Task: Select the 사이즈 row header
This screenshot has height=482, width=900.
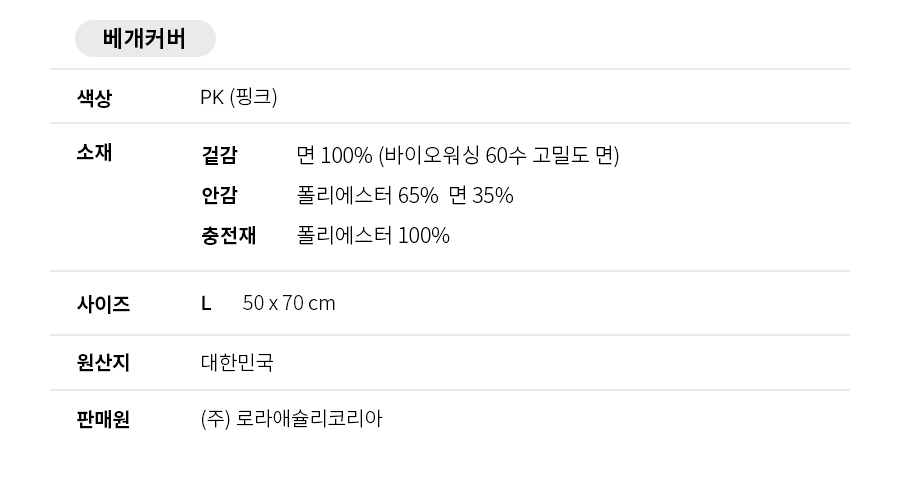Action: (103, 304)
